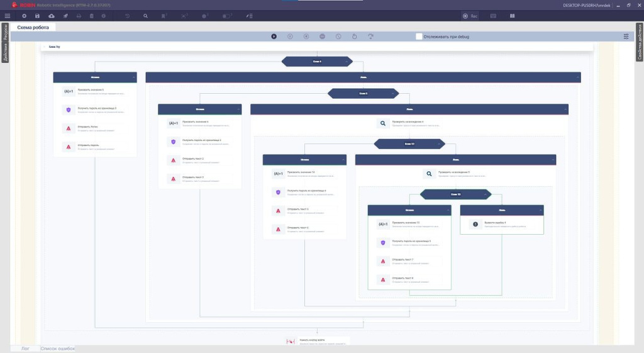This screenshot has width=644, height=353.
Task: Click the trash delete icon in the toolbar
Action: tap(92, 16)
